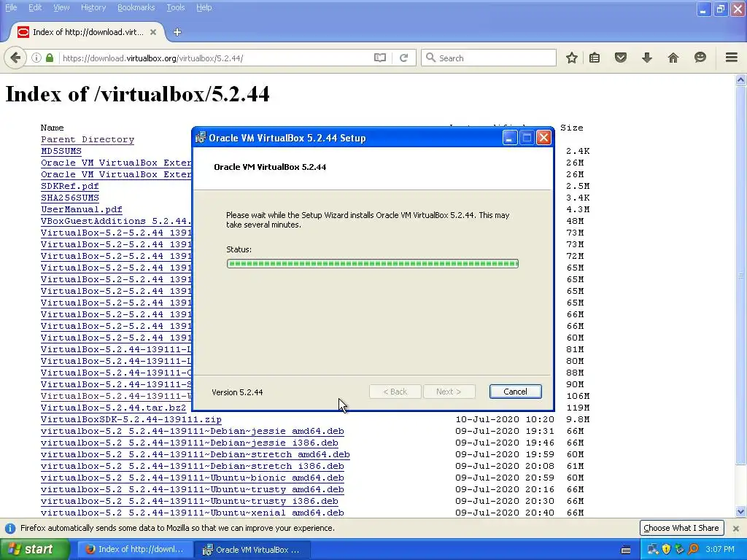Dismiss the Firefox data notification bar
The height and width of the screenshot is (560, 747).
click(736, 528)
